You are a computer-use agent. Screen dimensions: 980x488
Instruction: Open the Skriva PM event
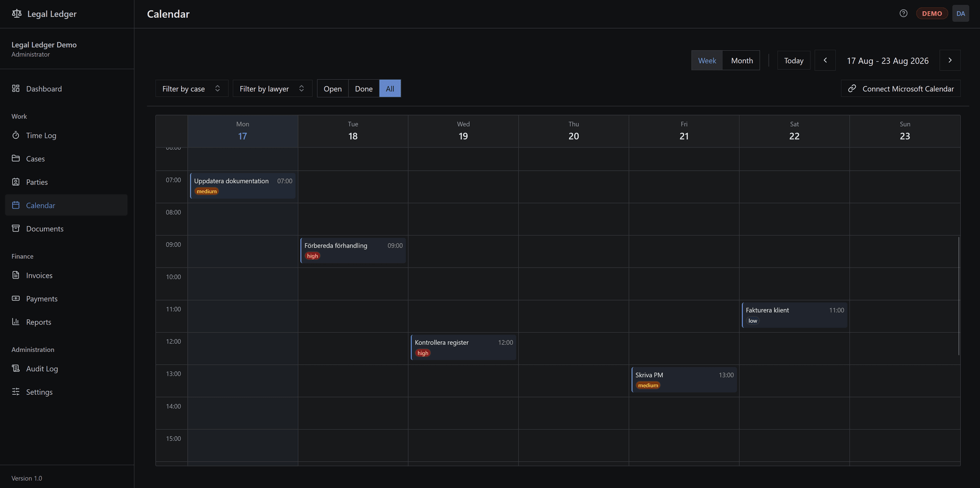684,380
